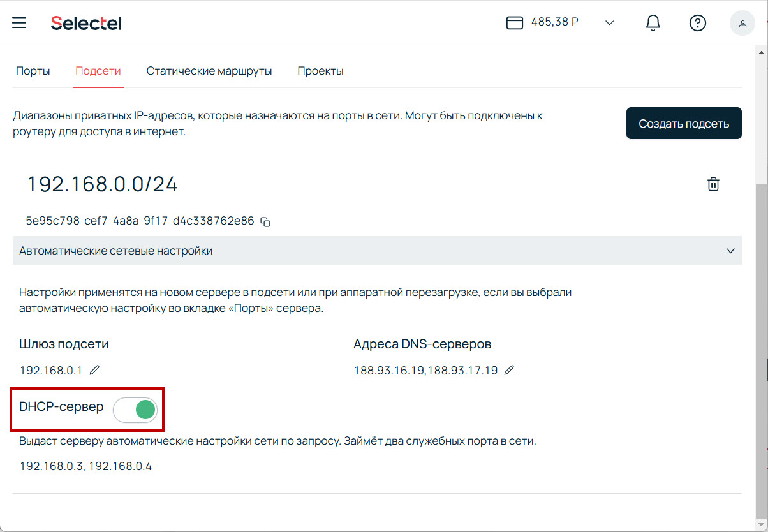Edit the DNS server addresses
768x532 pixels.
[x=508, y=370]
